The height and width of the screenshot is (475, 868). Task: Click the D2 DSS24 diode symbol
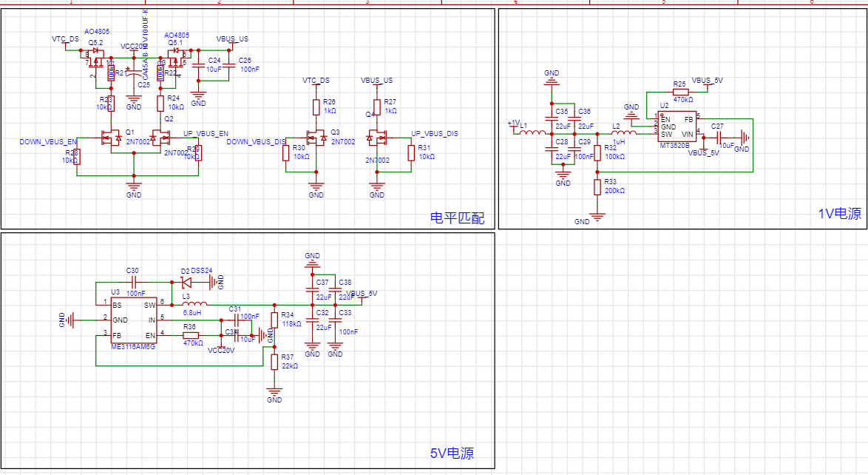pos(187,282)
